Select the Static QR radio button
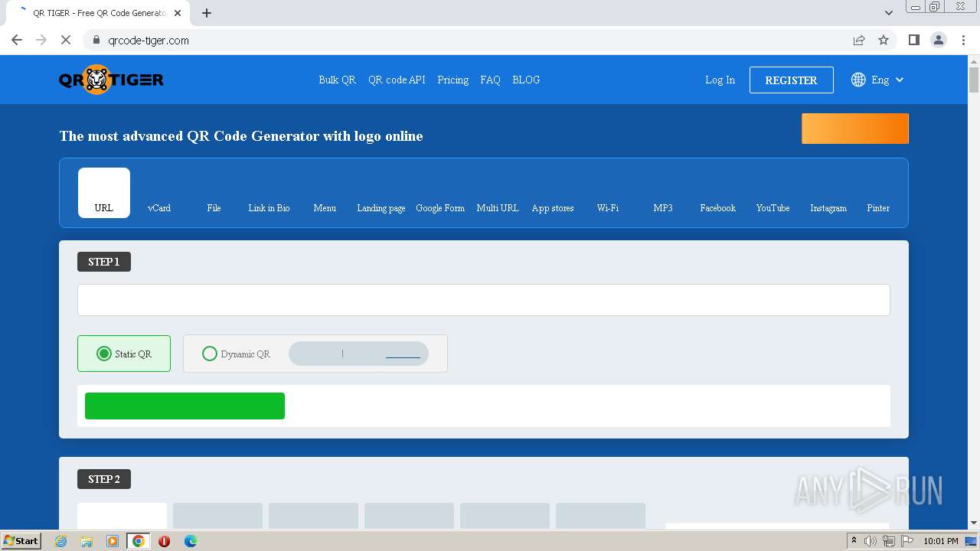Screen dimensions: 980x551 point(104,354)
